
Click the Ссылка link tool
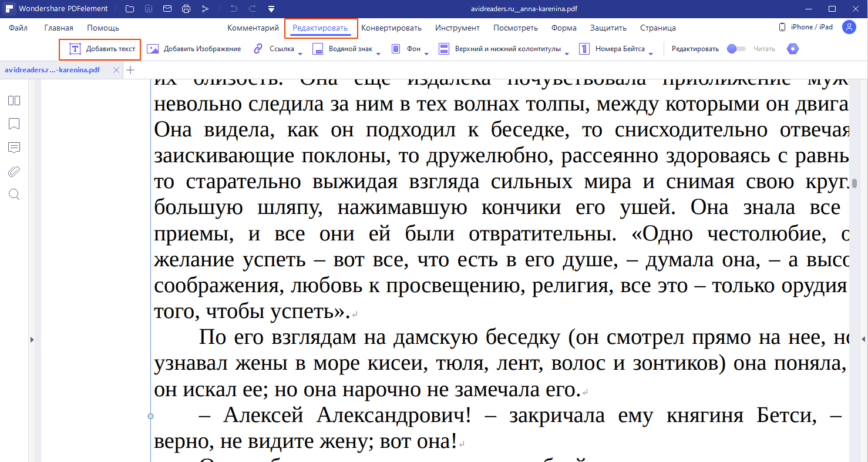tap(274, 49)
